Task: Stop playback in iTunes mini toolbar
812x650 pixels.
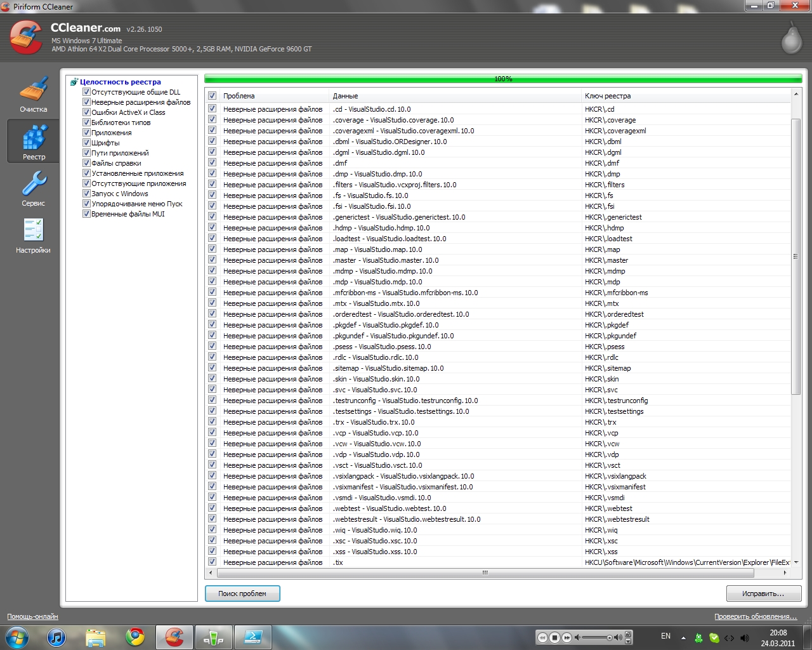Action: [x=554, y=637]
